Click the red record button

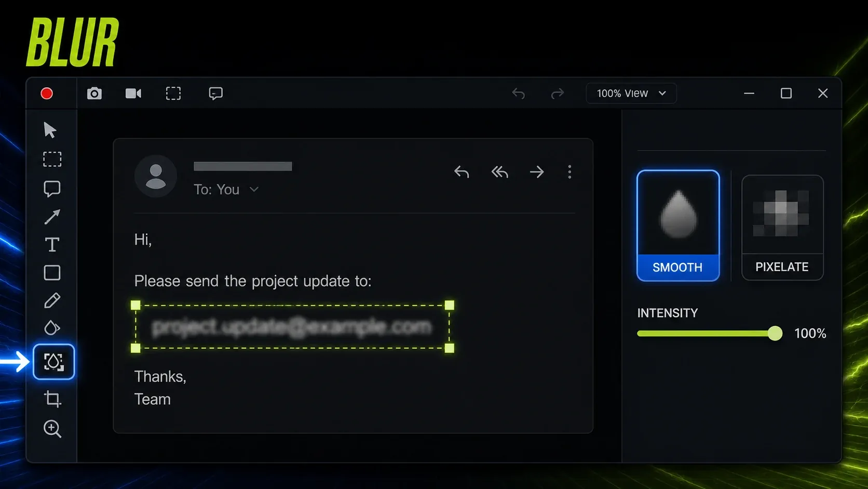pyautogui.click(x=47, y=94)
